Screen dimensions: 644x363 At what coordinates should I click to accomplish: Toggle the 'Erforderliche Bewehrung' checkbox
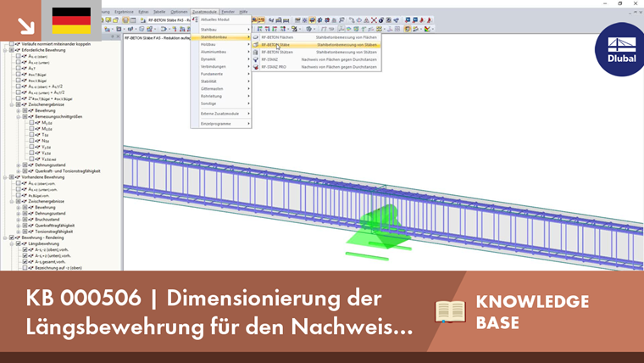click(x=12, y=50)
